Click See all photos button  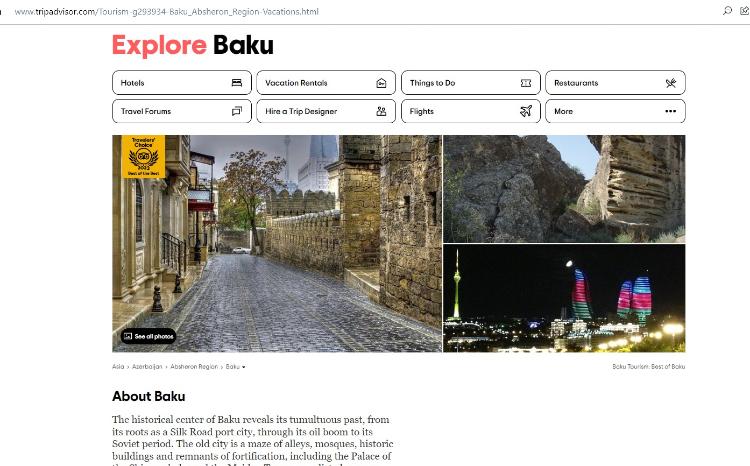(x=148, y=336)
